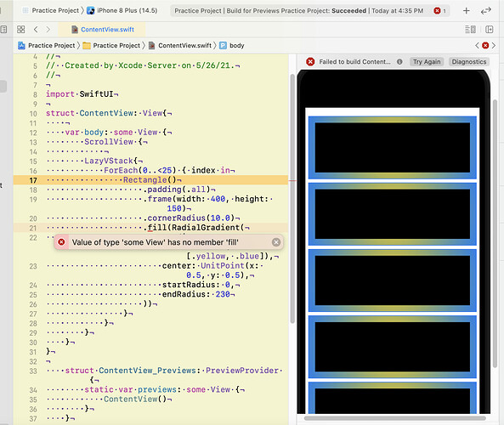Click red error badge in activity bar

[437, 11]
